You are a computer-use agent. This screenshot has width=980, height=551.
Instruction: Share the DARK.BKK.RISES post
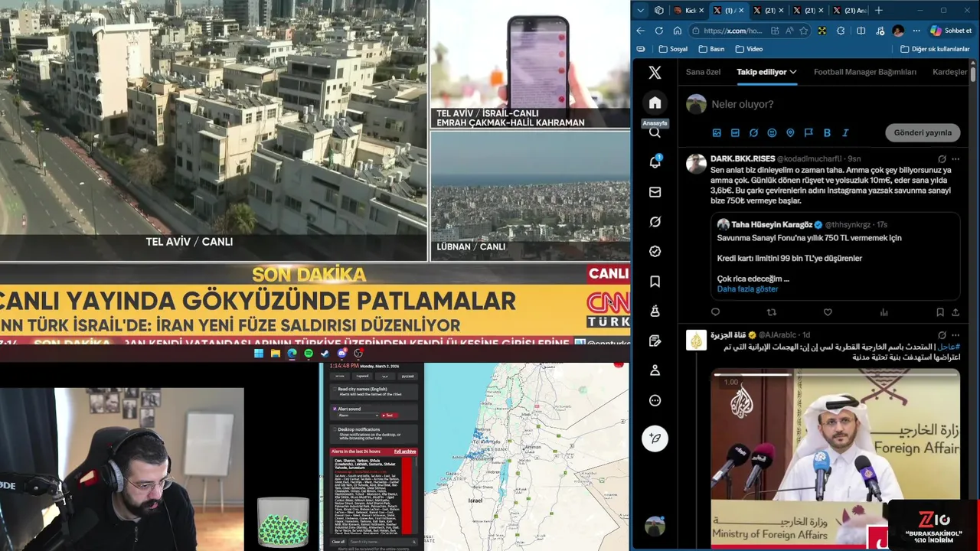tap(955, 312)
